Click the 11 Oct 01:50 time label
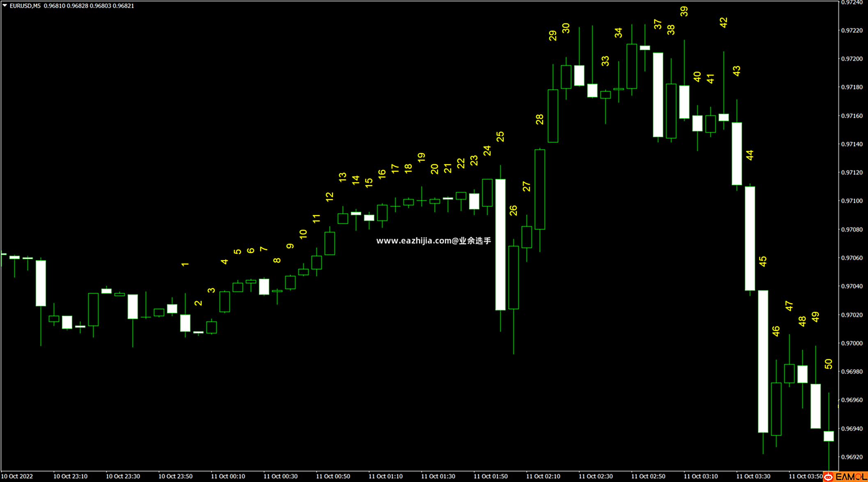Image resolution: width=868 pixels, height=482 pixels. (490, 476)
